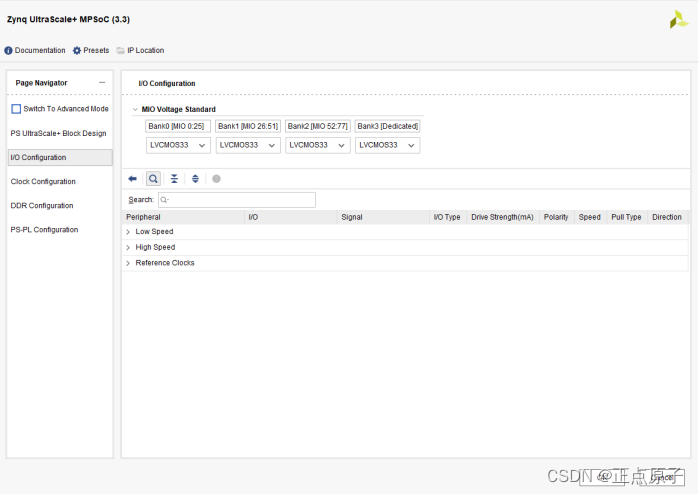Click the Peripheral column header
The height and width of the screenshot is (494, 699).
point(183,217)
